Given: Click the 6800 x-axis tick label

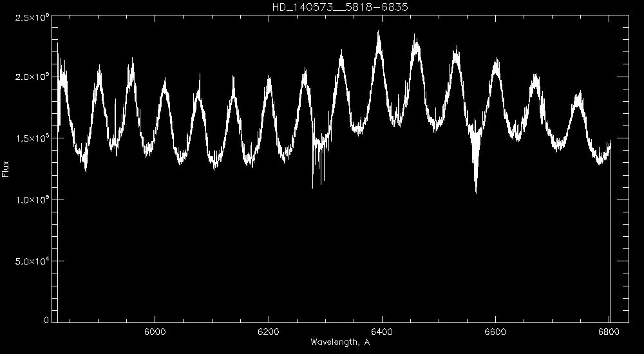Looking at the screenshot, I should pos(609,332).
